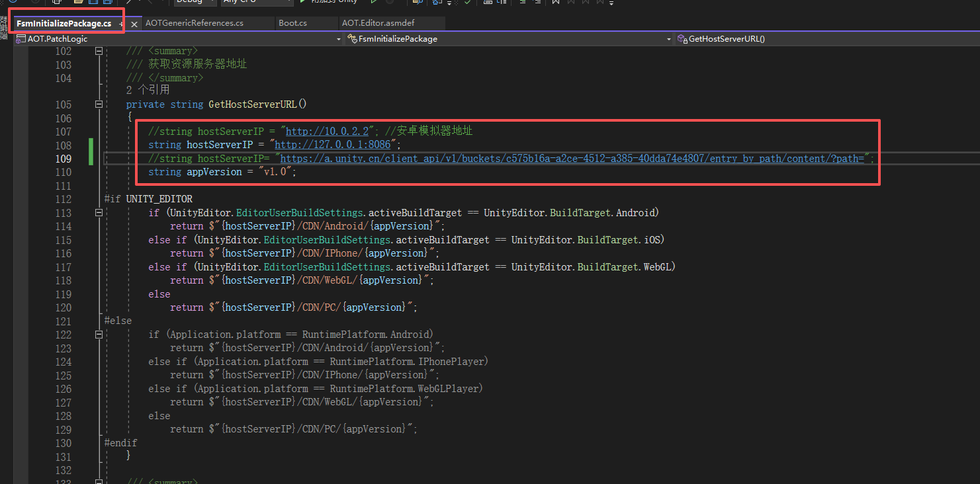The height and width of the screenshot is (484, 980).
Task: Collapse the if block at line 122
Action: coord(99,335)
